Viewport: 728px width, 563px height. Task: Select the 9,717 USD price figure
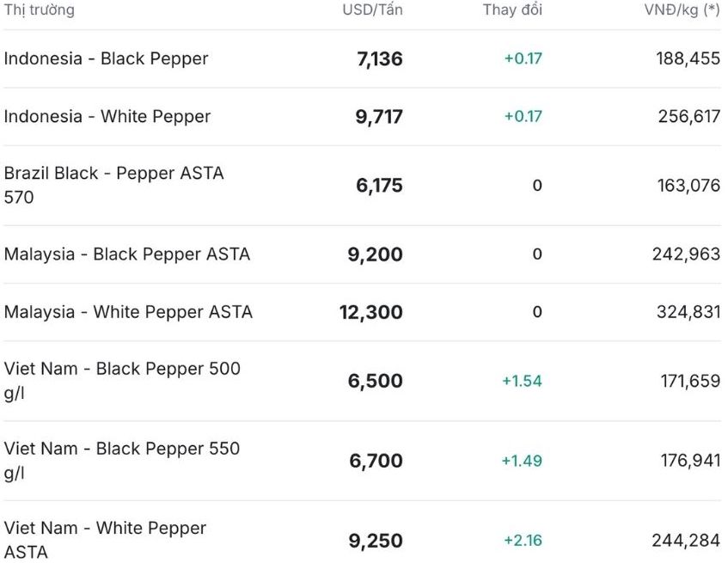pos(379,117)
